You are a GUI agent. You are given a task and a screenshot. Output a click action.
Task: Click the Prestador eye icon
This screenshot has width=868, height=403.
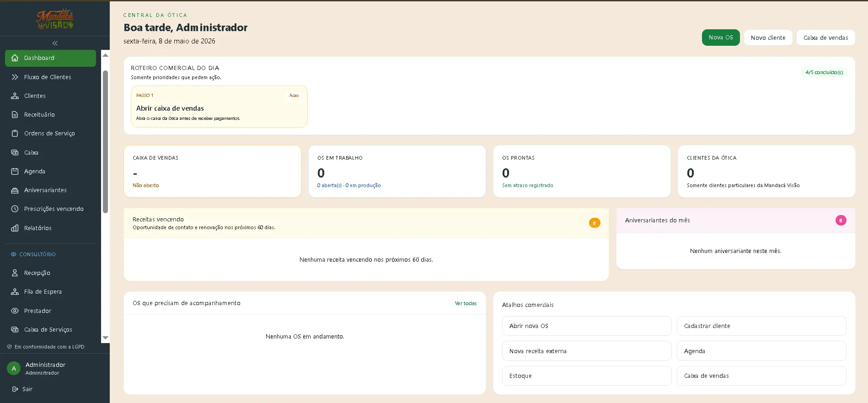[15, 311]
